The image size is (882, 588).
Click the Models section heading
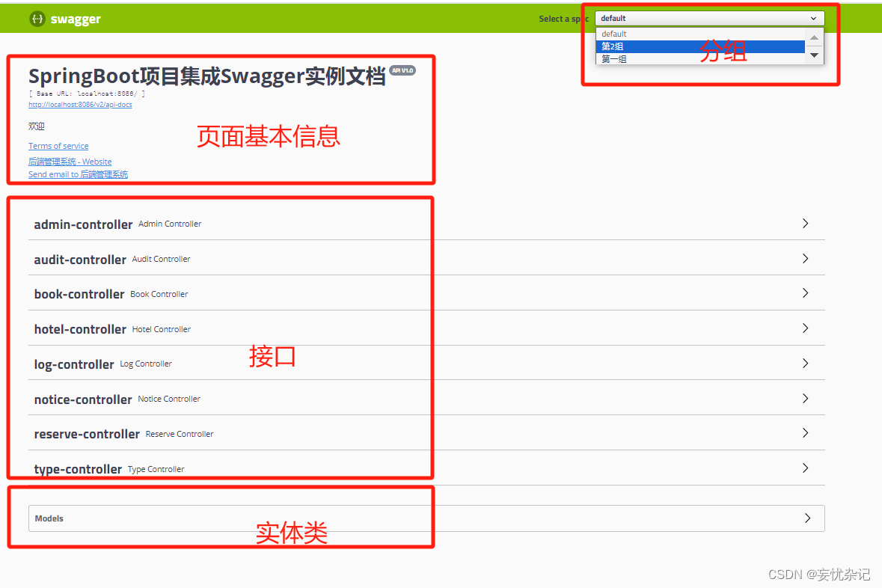pyautogui.click(x=49, y=518)
